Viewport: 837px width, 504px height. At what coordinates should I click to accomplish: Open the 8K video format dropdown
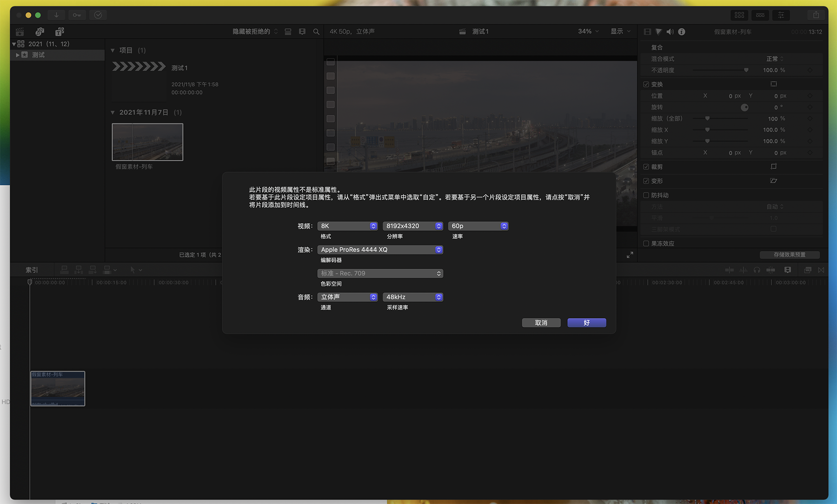347,226
